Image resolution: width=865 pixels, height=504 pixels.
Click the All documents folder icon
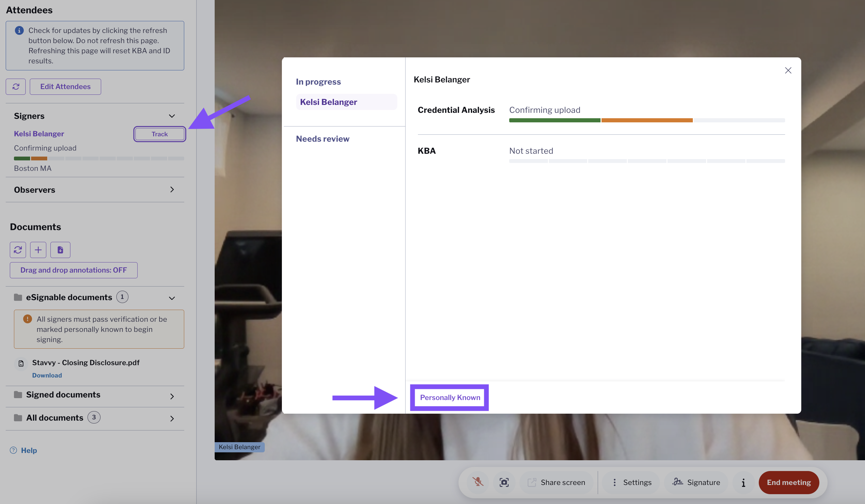pyautogui.click(x=18, y=418)
